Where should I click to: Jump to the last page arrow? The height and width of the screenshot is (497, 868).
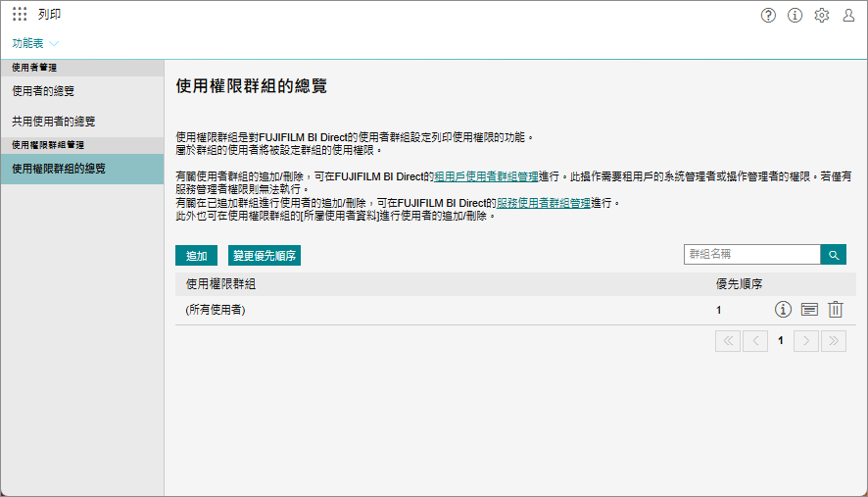pos(833,341)
